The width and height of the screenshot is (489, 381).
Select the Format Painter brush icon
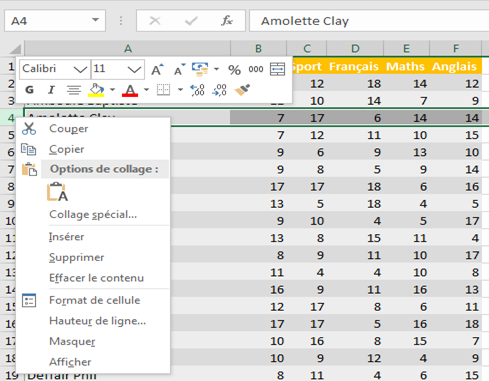pyautogui.click(x=242, y=90)
